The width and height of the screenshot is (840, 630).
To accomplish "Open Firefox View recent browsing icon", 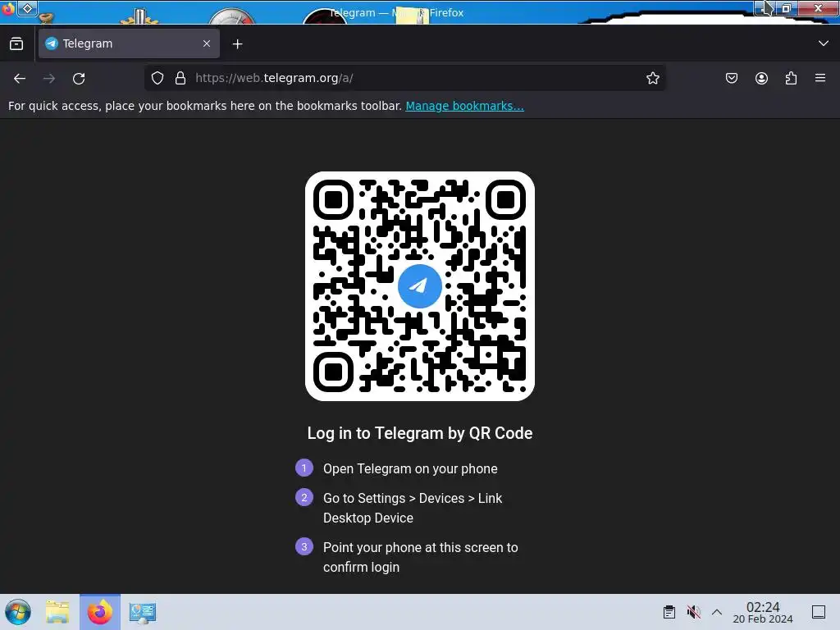I will [16, 44].
